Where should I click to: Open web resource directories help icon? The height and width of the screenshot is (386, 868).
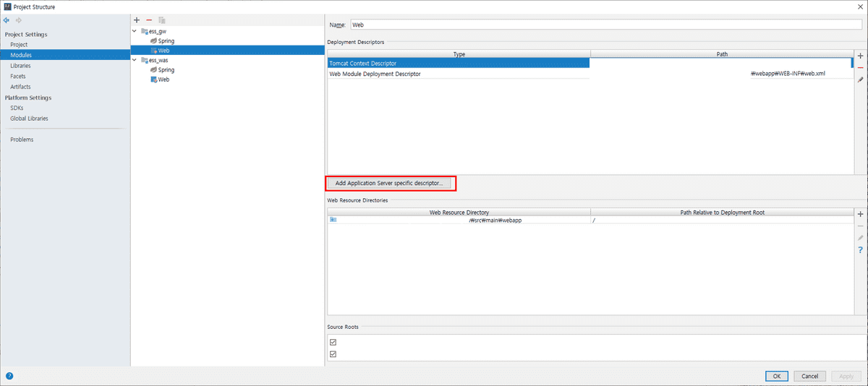coord(860,249)
